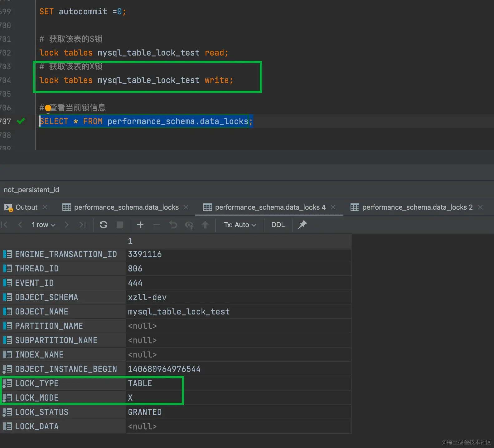This screenshot has height=448, width=494.
Task: Click the xzll-dev schema value cell
Action: point(239,297)
